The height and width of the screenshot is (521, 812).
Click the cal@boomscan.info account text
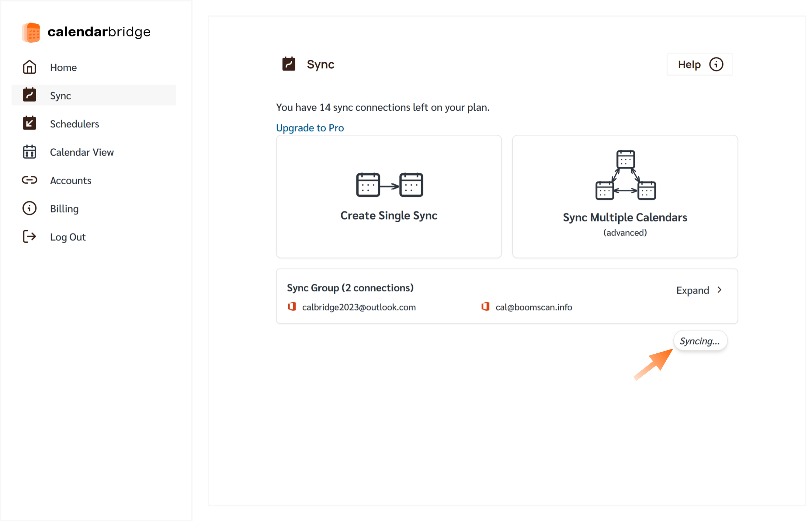tap(534, 307)
